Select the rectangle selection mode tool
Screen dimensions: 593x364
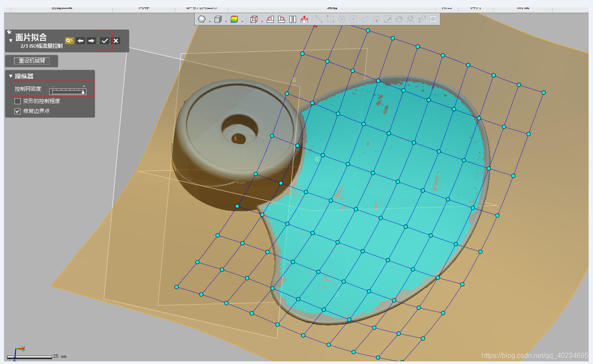[330, 19]
